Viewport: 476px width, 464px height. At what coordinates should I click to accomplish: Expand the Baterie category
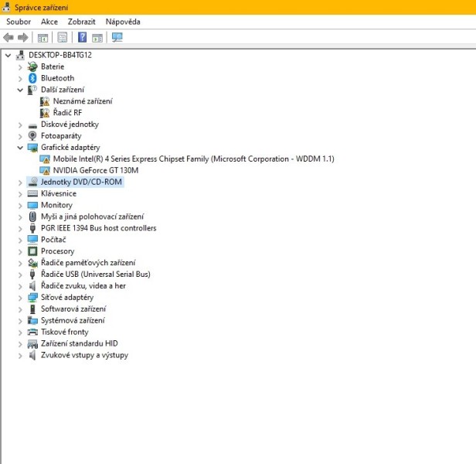pyautogui.click(x=20, y=67)
